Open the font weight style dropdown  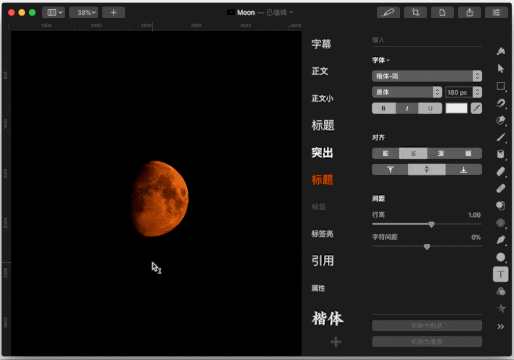click(x=407, y=92)
